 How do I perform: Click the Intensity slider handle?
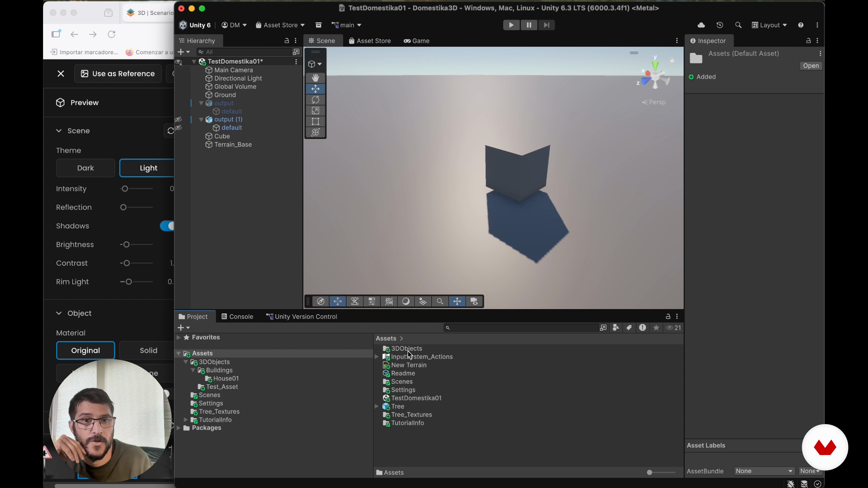click(125, 189)
